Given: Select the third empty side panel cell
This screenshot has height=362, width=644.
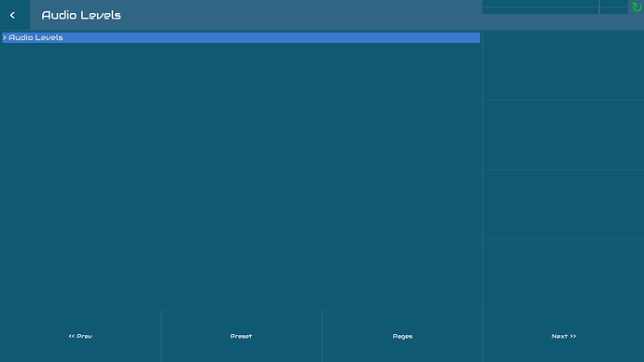Looking at the screenshot, I should [564, 205].
